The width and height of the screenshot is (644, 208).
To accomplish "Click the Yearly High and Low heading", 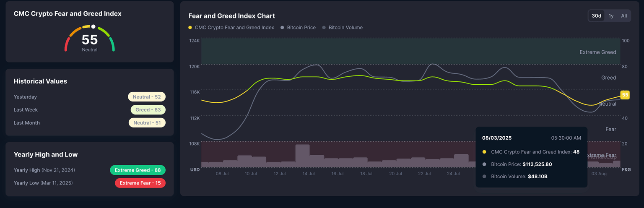I will click(46, 155).
